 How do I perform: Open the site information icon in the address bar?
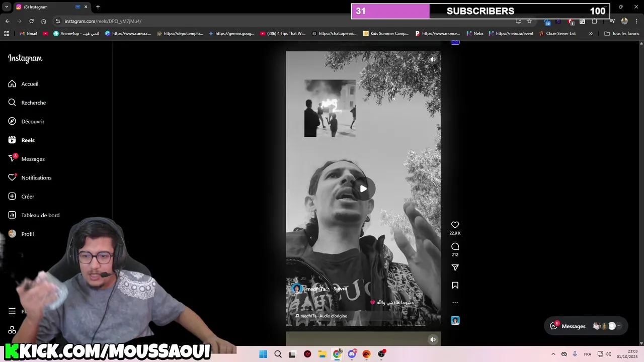coord(58,21)
